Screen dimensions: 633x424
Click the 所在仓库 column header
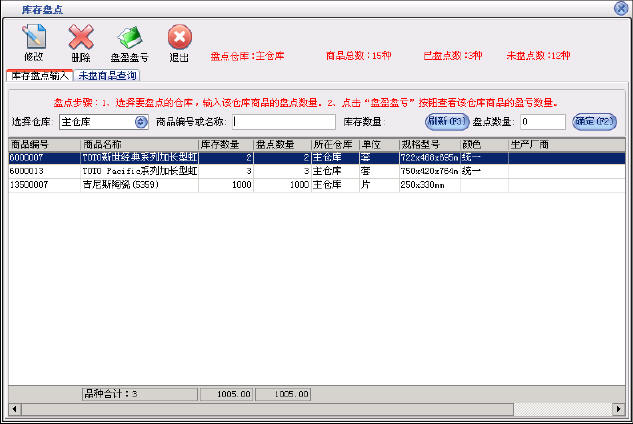pos(334,144)
